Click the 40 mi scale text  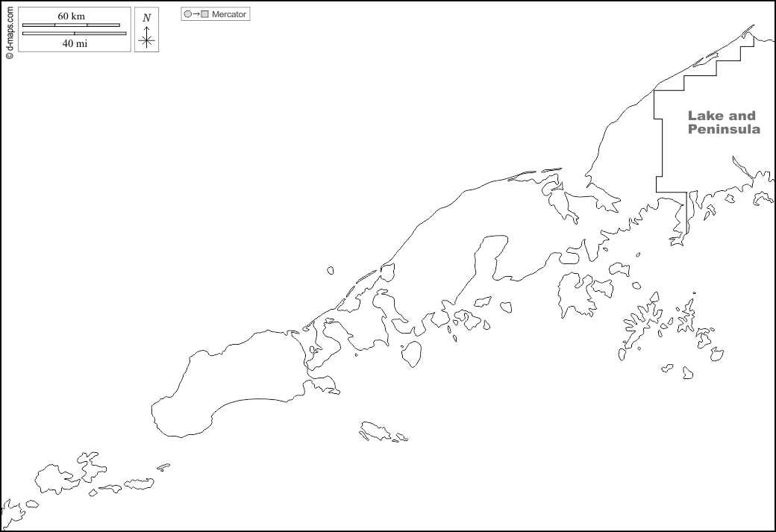click(x=75, y=43)
